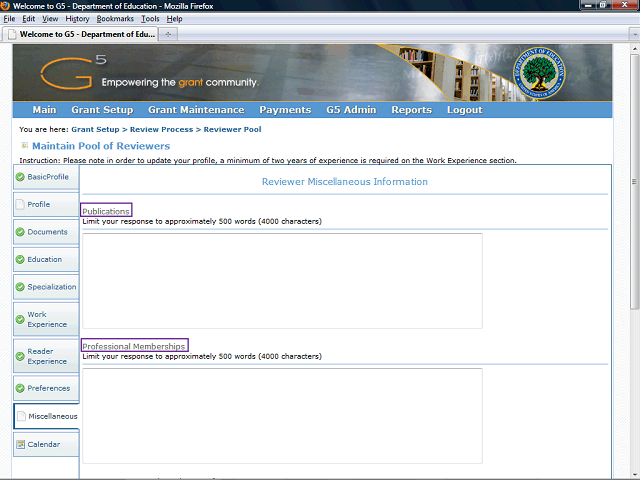Click the green check icon beside Preferences
Screen dimensions: 640x480
20,388
